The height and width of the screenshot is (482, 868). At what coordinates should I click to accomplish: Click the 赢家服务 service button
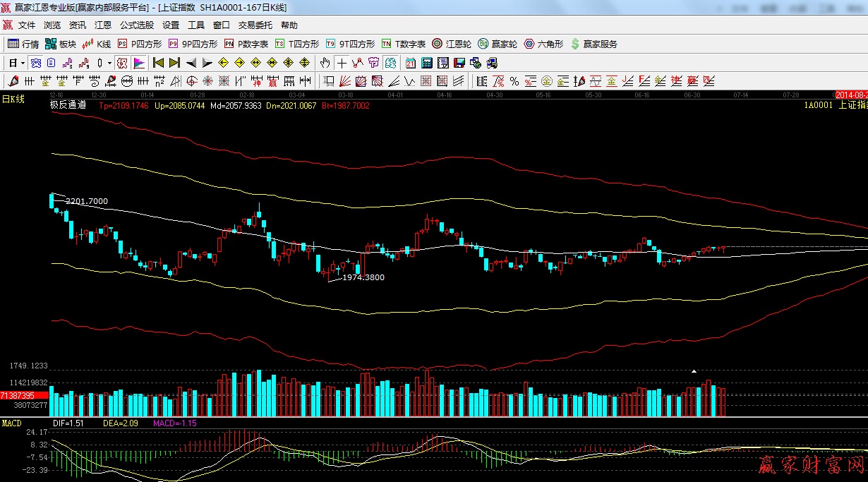tap(593, 44)
